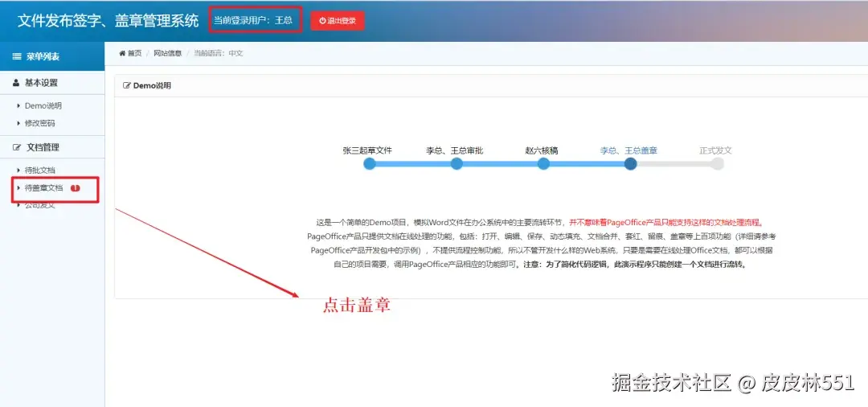Click the 当前语言: 中文 breadcrumb text

pyautogui.click(x=218, y=53)
